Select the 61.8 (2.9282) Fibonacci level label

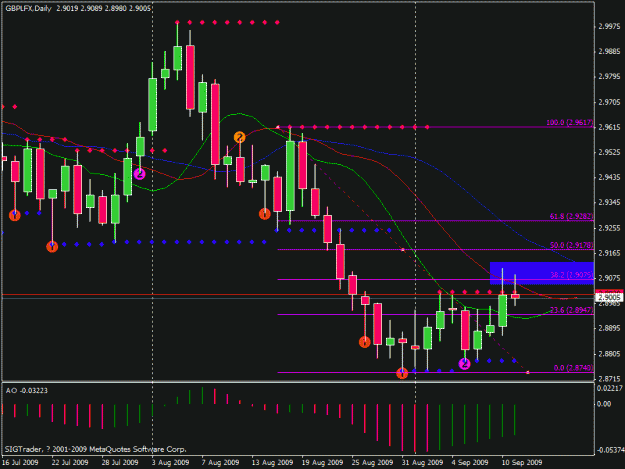572,216
